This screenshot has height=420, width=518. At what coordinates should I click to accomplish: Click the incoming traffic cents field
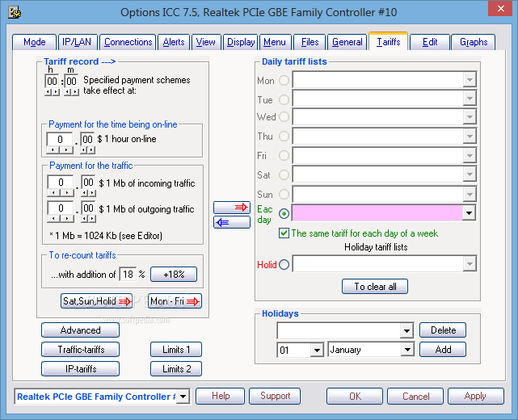pos(88,183)
